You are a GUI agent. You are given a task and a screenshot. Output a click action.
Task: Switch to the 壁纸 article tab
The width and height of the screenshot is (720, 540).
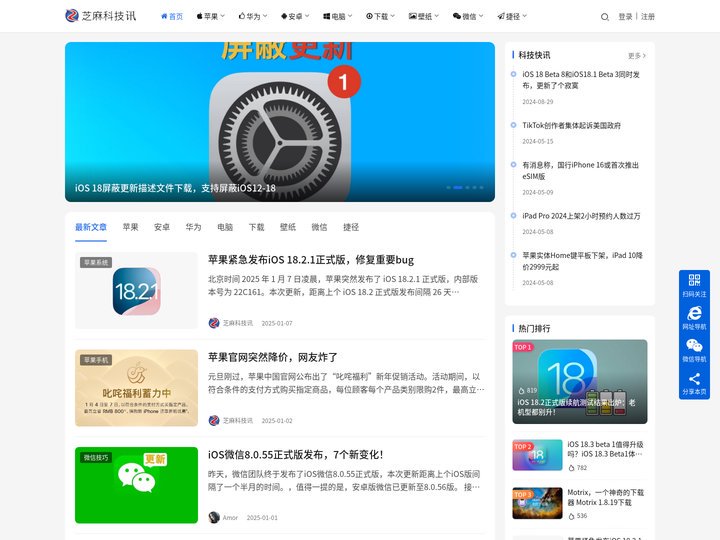[x=288, y=227]
